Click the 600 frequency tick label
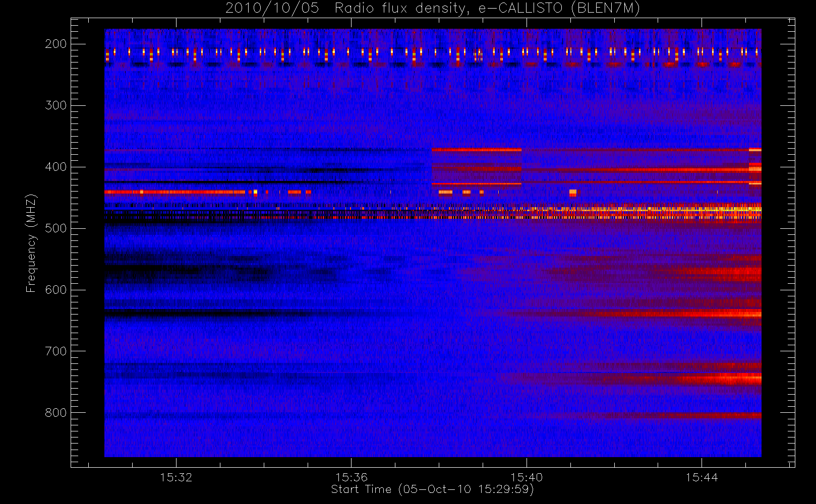This screenshot has width=816, height=504. (55, 290)
